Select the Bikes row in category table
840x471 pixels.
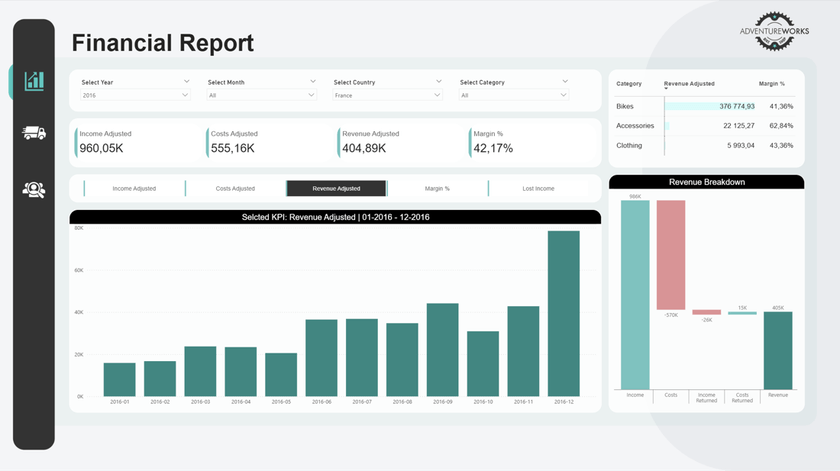(x=704, y=106)
